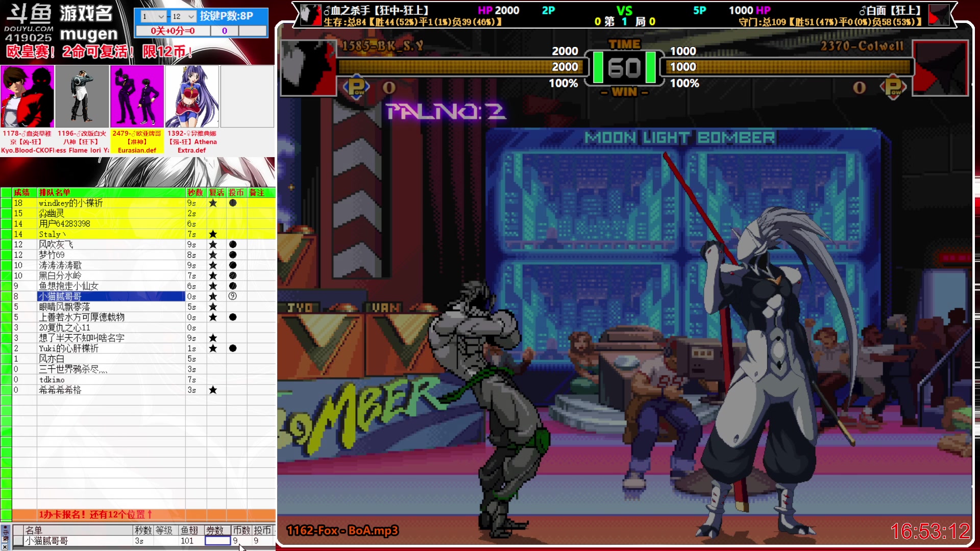Select the Athena Extra.def portrait
Image resolution: width=980 pixels, height=551 pixels.
tap(192, 96)
